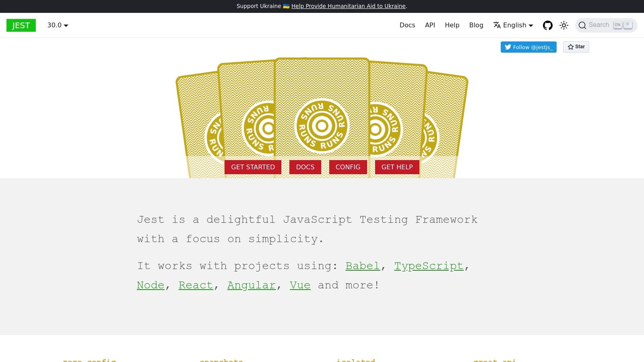The height and width of the screenshot is (362, 644).
Task: Click the Jest logo in the navbar
Action: [x=21, y=25]
